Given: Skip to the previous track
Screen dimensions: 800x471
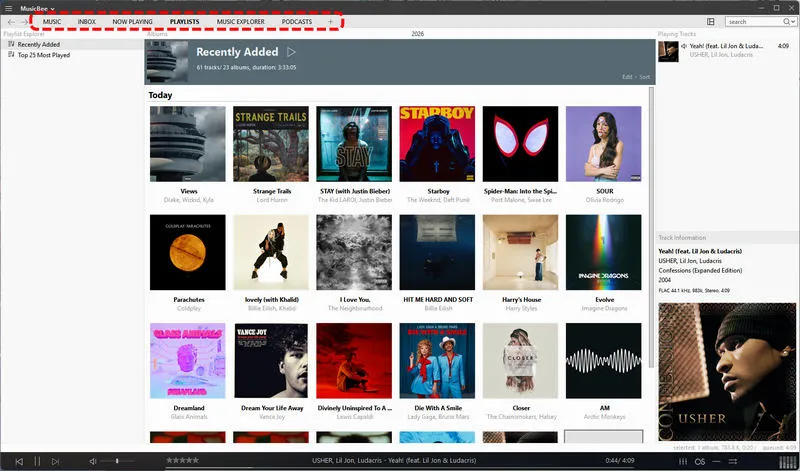Looking at the screenshot, I should pos(19,461).
